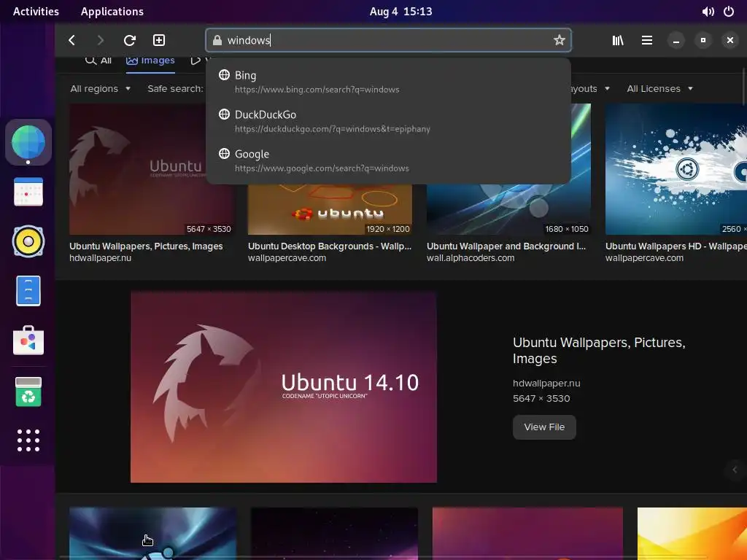Click the forward navigation arrow
Image resolution: width=747 pixels, height=560 pixels.
click(x=100, y=41)
